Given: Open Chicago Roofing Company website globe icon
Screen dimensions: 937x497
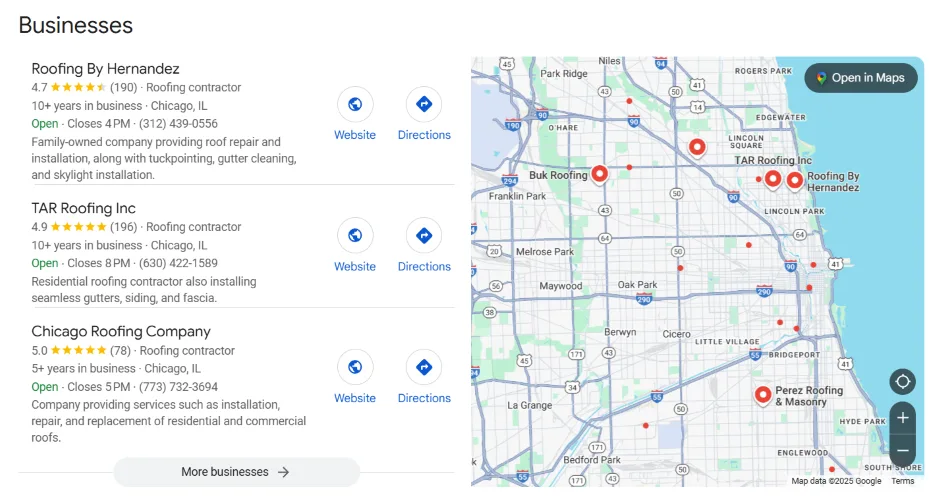Looking at the screenshot, I should coord(355,367).
